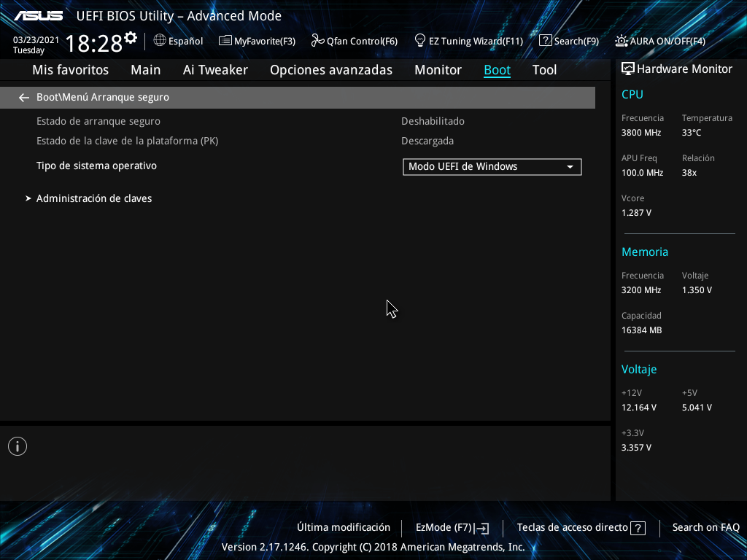The width and height of the screenshot is (747, 560).
Task: Launch Qfan Control(F6)
Action: click(355, 41)
